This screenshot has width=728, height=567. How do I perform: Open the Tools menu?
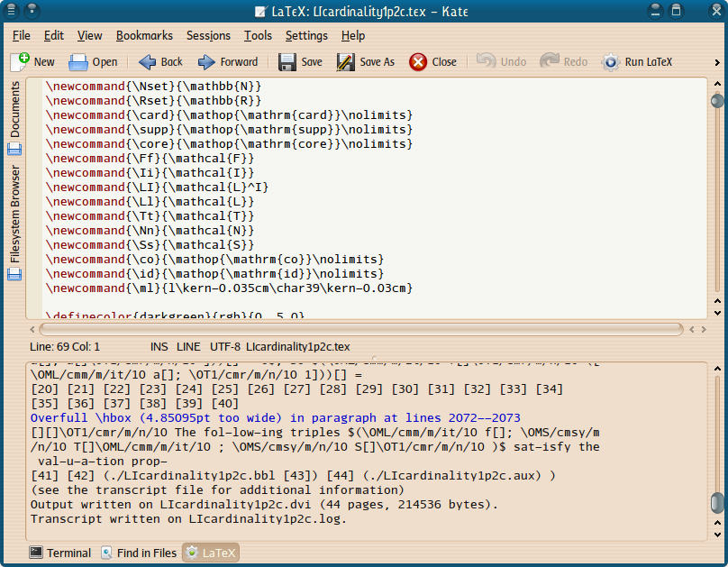[259, 36]
